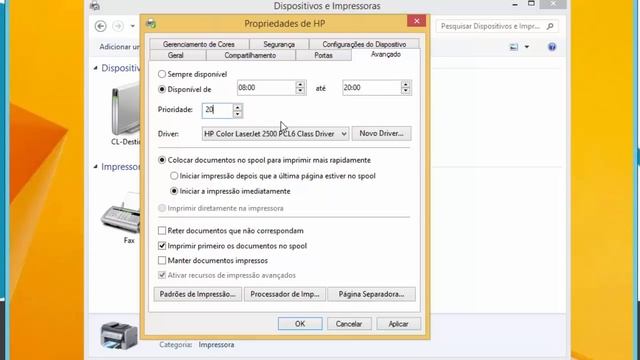Select the Disponível de radio button

[x=162, y=89]
